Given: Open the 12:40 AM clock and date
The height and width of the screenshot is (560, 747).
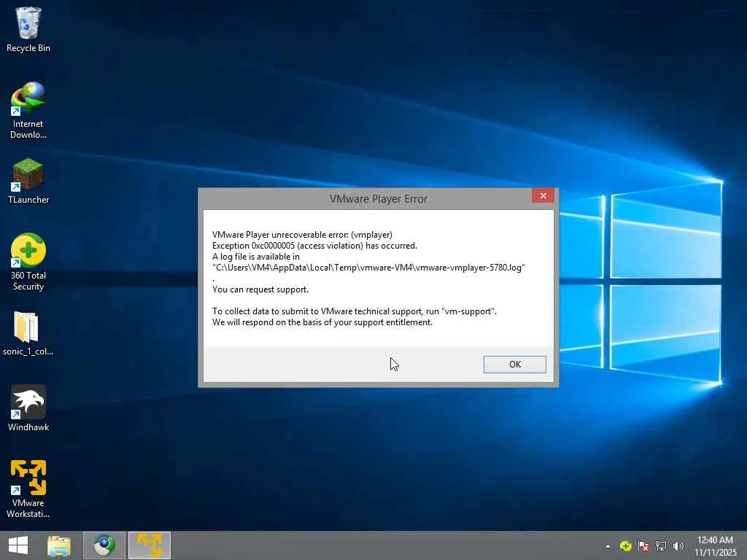Looking at the screenshot, I should (x=715, y=546).
